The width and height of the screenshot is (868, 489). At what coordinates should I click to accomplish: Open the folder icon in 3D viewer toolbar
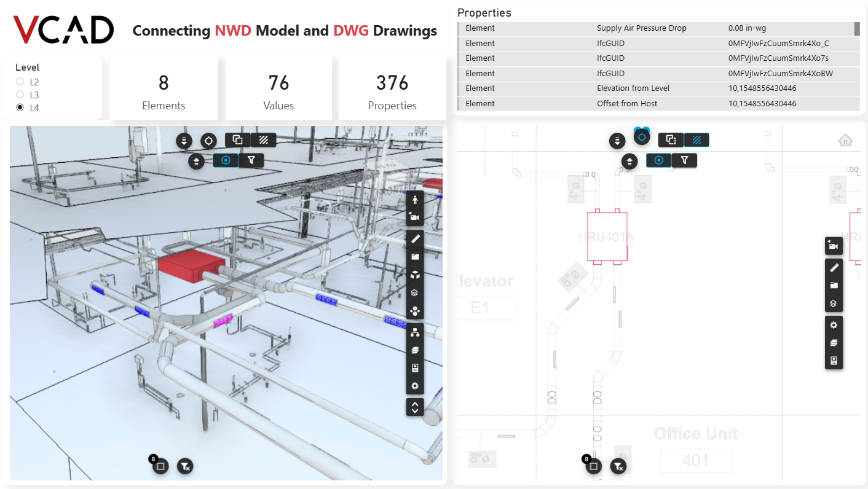click(x=415, y=257)
